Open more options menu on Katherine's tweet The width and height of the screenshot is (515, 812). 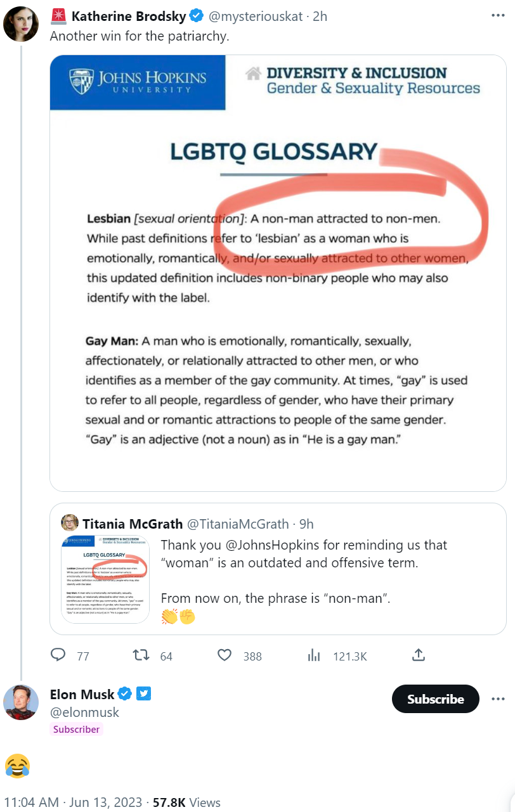coord(498,16)
